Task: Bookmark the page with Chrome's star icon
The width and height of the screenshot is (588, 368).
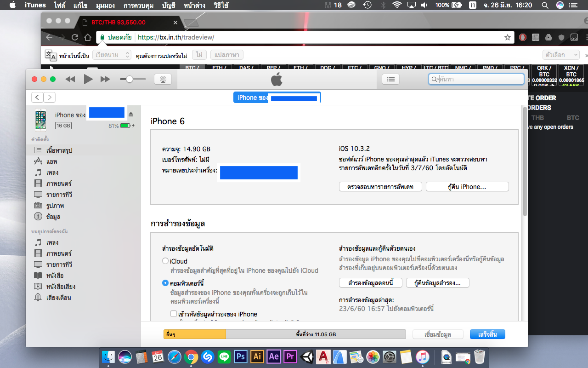Action: [x=507, y=37]
